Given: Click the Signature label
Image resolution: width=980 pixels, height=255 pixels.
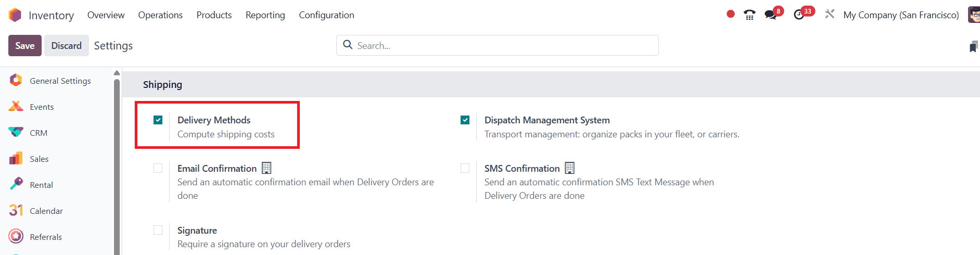Looking at the screenshot, I should pyautogui.click(x=197, y=231).
